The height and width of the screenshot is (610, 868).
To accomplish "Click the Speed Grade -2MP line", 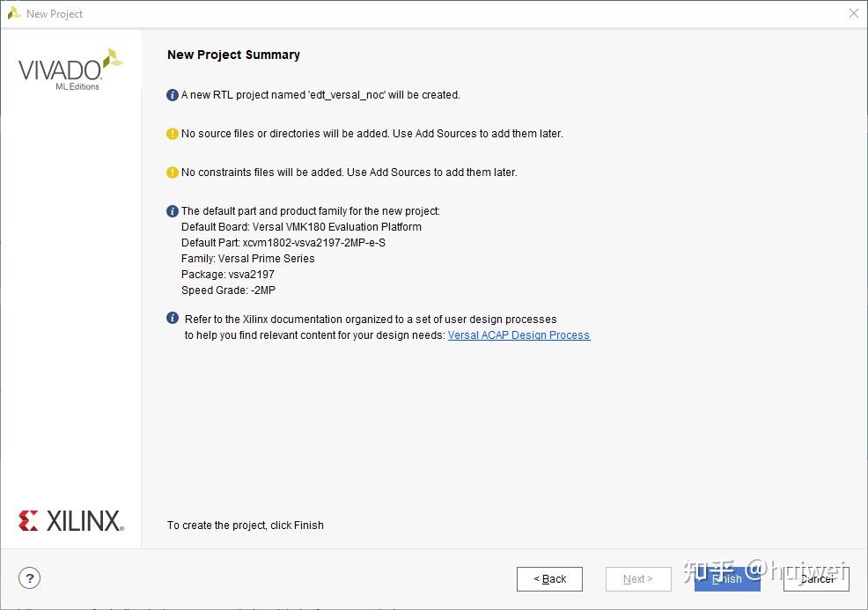I will tap(228, 290).
